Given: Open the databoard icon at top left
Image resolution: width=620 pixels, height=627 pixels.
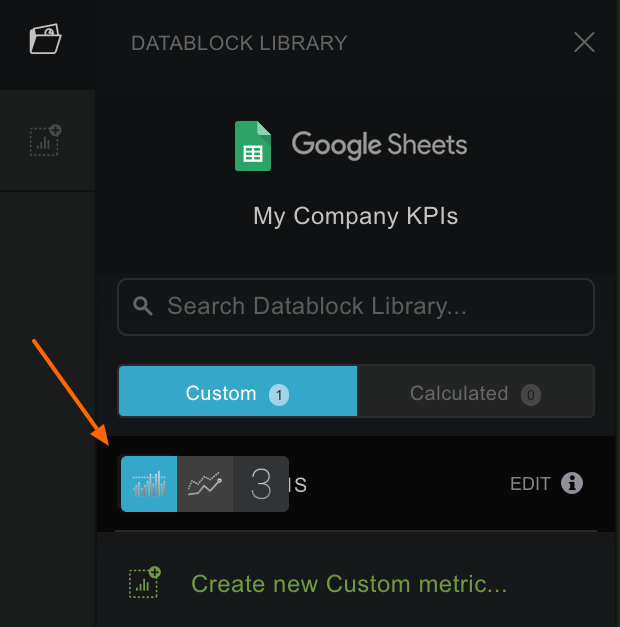Looking at the screenshot, I should [x=45, y=40].
